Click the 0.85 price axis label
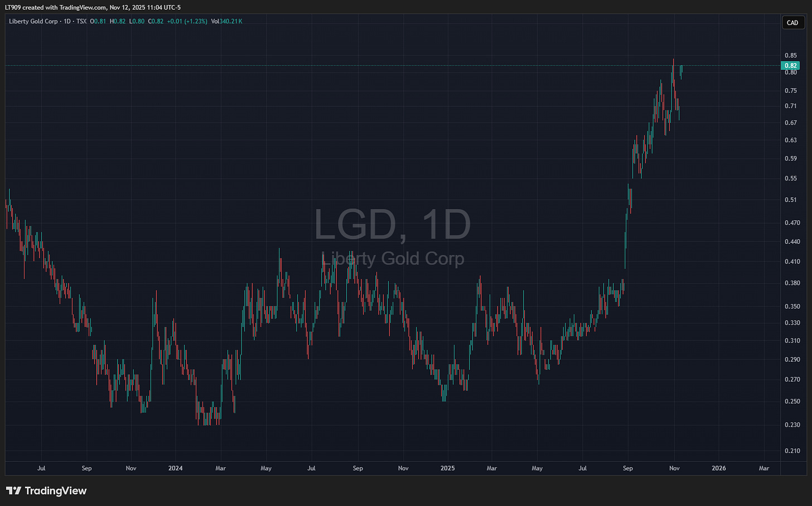This screenshot has width=812, height=506. 791,56
